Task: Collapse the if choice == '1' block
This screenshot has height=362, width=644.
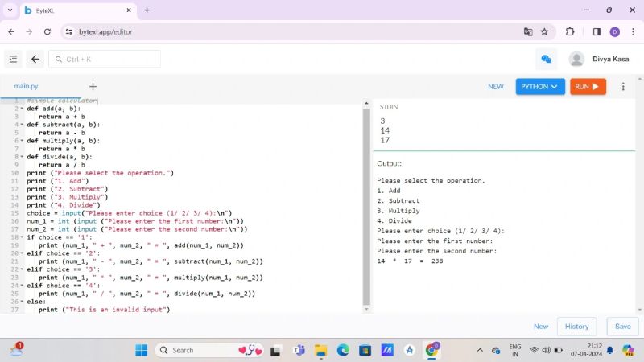Action: click(22, 237)
